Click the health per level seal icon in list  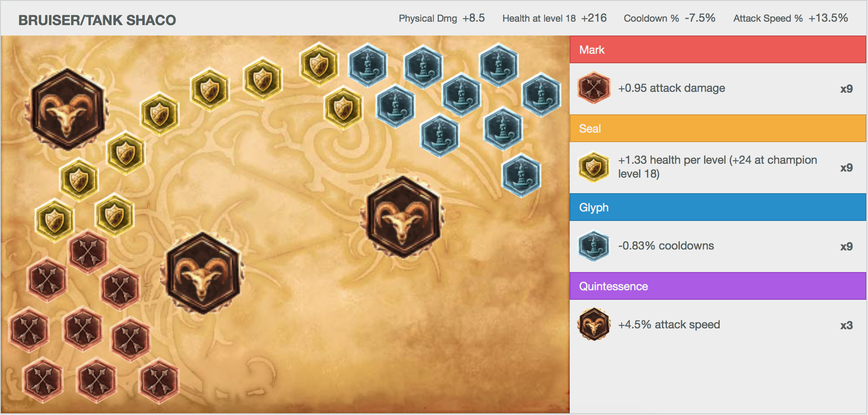tap(594, 167)
